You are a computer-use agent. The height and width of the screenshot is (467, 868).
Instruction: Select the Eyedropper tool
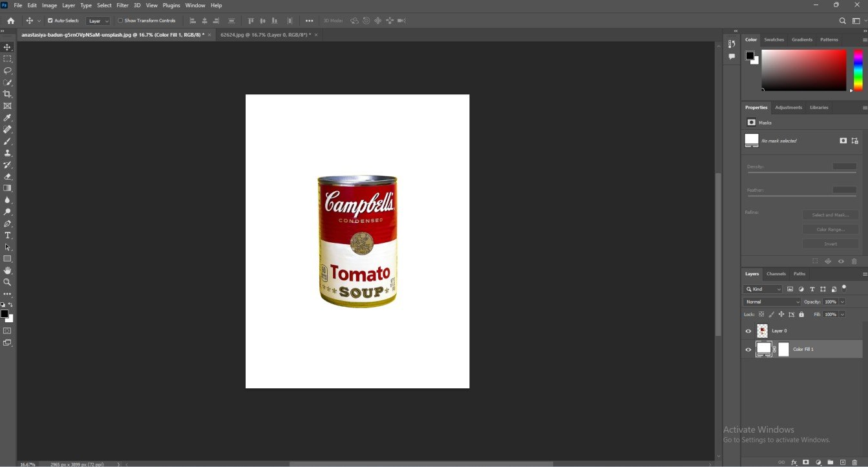(x=8, y=118)
